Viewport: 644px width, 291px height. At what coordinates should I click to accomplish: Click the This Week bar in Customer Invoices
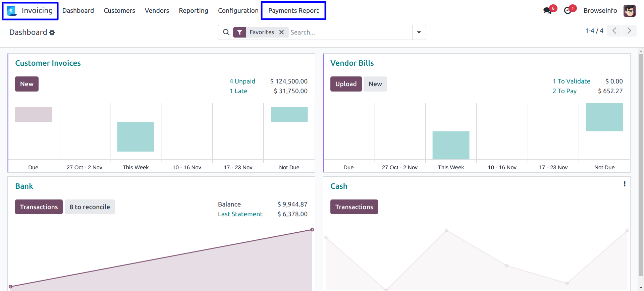click(136, 137)
